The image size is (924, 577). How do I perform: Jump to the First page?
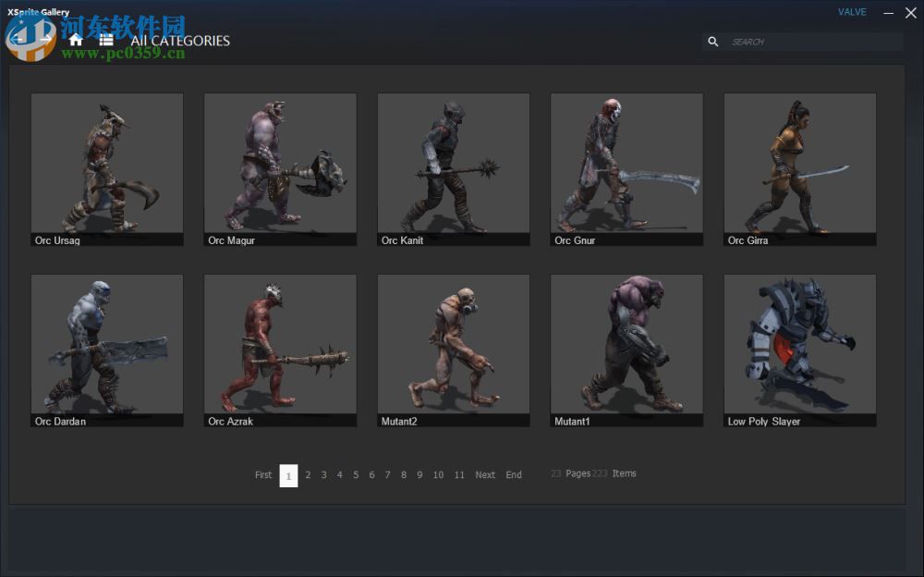click(263, 475)
